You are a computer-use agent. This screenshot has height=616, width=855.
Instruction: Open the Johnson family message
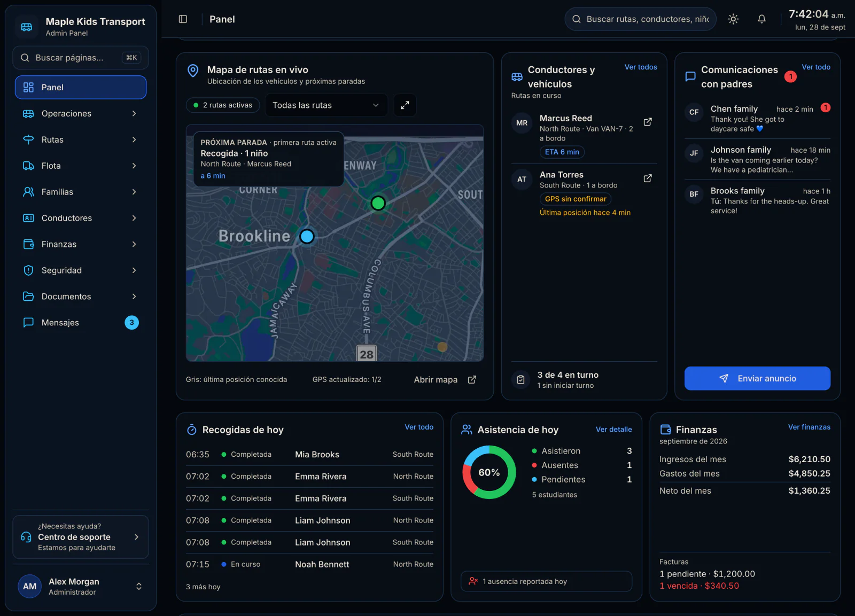pyautogui.click(x=757, y=159)
